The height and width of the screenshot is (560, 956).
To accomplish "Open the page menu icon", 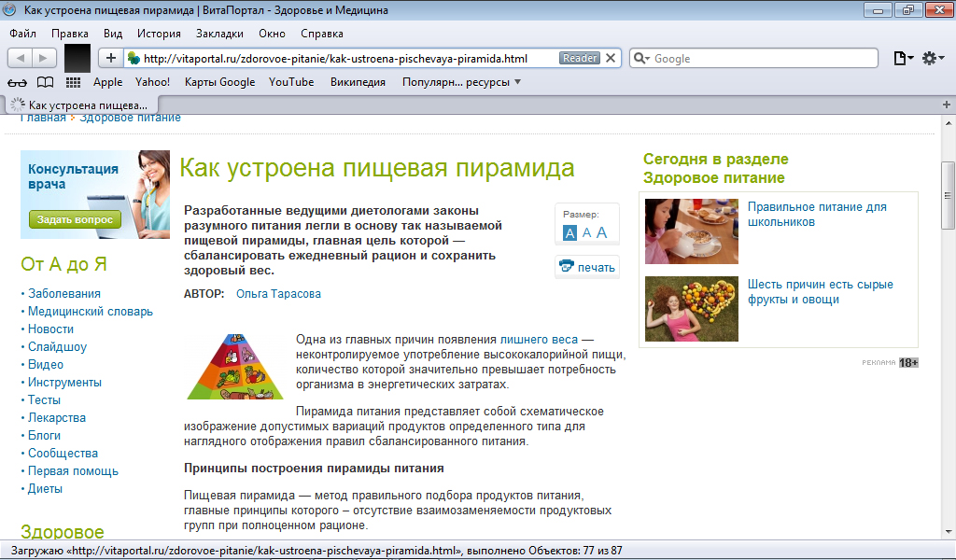I will click(903, 58).
